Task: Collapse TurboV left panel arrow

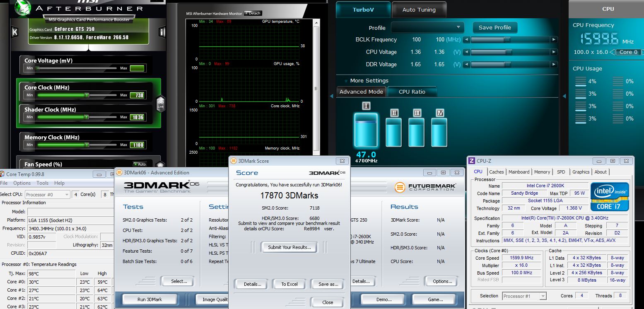Action: 331,96
